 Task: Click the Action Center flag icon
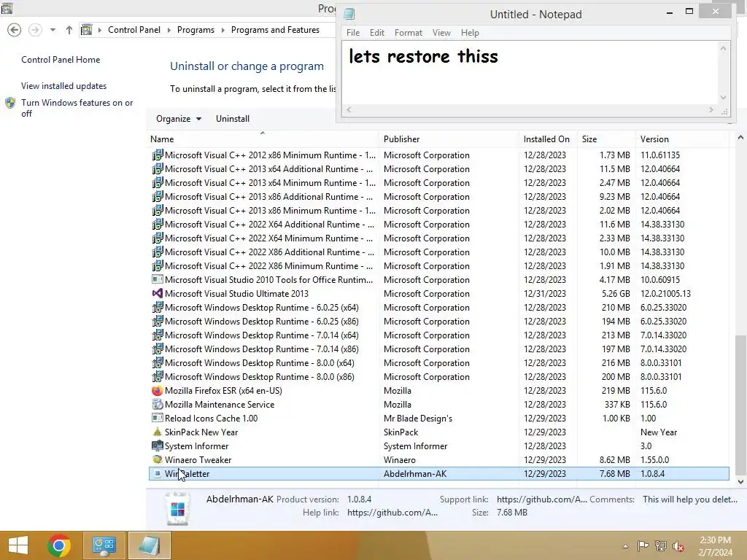643,545
